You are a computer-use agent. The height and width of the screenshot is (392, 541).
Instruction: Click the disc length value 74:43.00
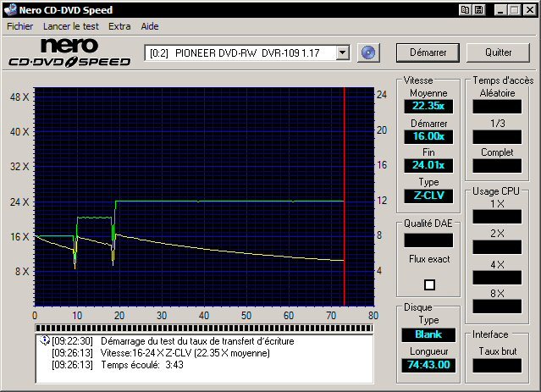point(428,365)
